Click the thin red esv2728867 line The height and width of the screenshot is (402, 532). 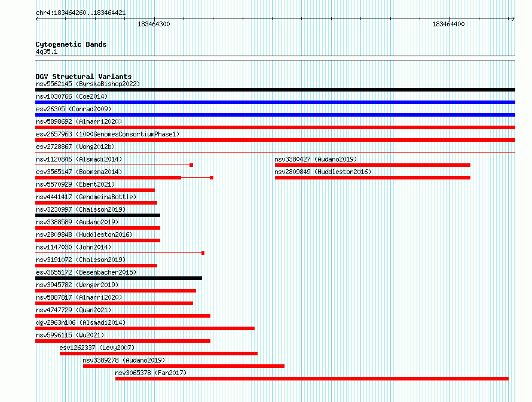[275, 152]
